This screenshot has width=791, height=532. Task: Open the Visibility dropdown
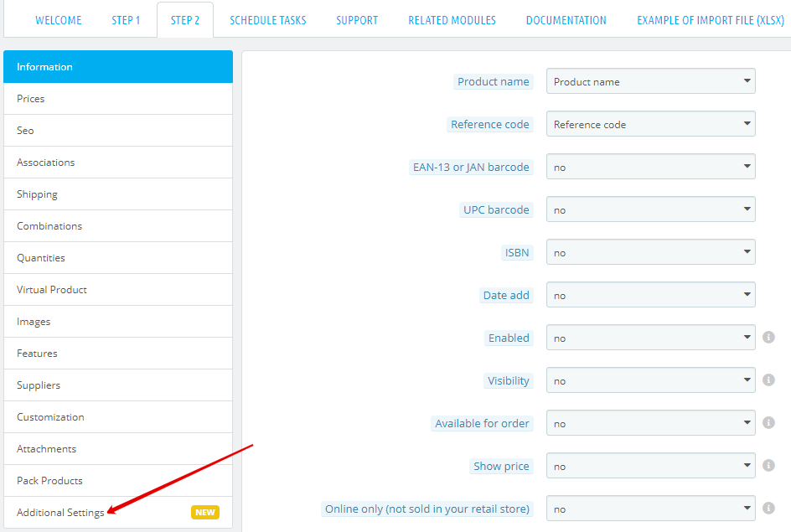[651, 380]
